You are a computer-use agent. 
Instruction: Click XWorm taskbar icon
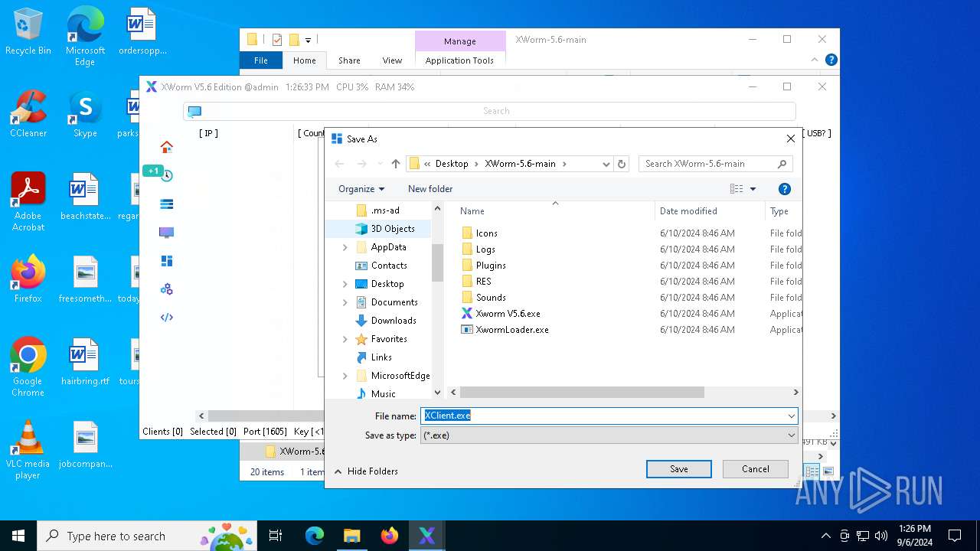click(426, 536)
